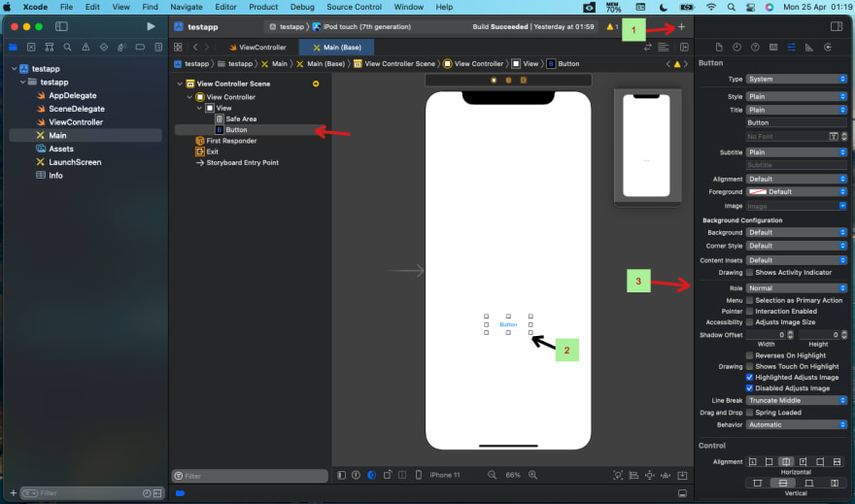Viewport: 855px width, 504px height.
Task: Toggle Interaction Enabled pointer checkbox
Action: [749, 311]
